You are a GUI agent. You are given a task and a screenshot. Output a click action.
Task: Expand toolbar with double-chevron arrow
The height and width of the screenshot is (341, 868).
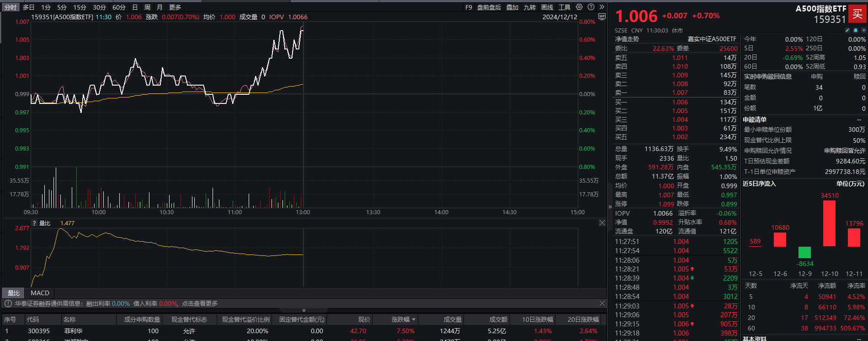pyautogui.click(x=602, y=7)
